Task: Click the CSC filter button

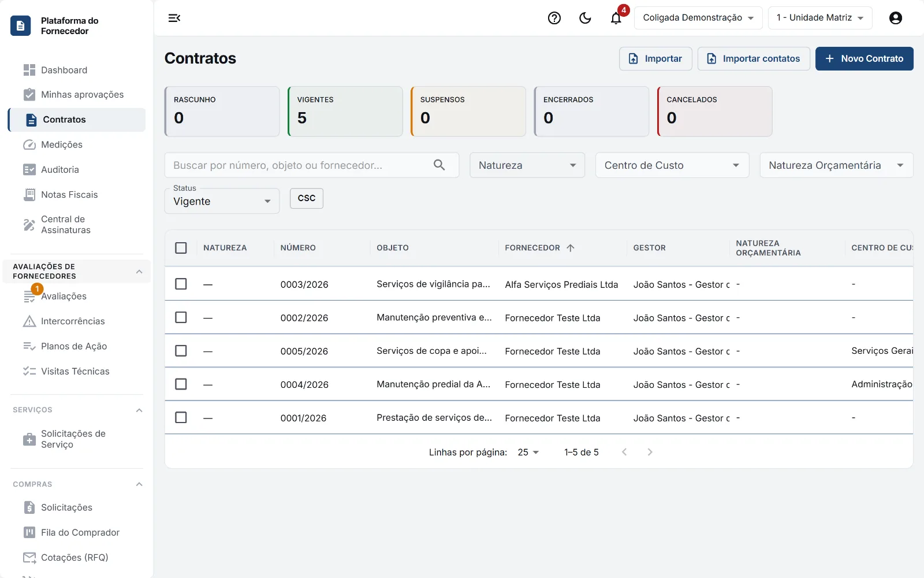Action: pyautogui.click(x=307, y=198)
